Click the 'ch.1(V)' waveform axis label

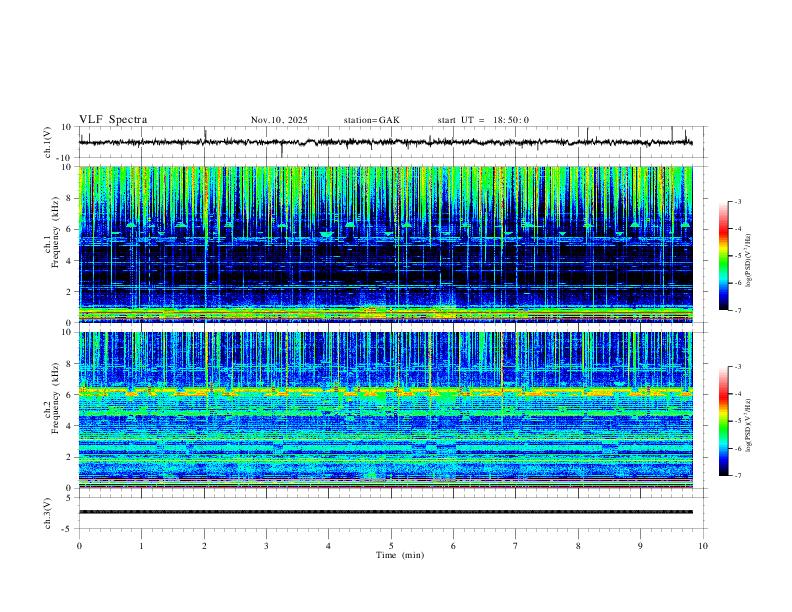coord(48,142)
